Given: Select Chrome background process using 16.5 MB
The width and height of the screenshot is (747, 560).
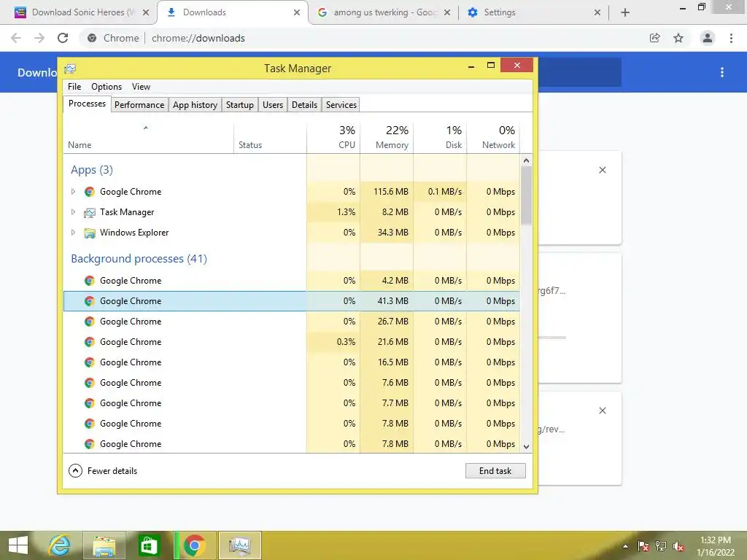Looking at the screenshot, I should (x=292, y=362).
